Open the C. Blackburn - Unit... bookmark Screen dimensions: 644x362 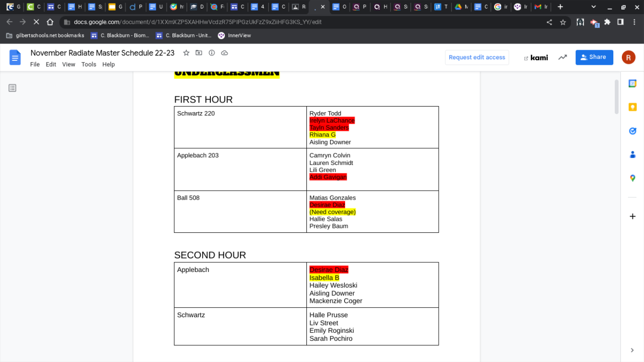184,36
